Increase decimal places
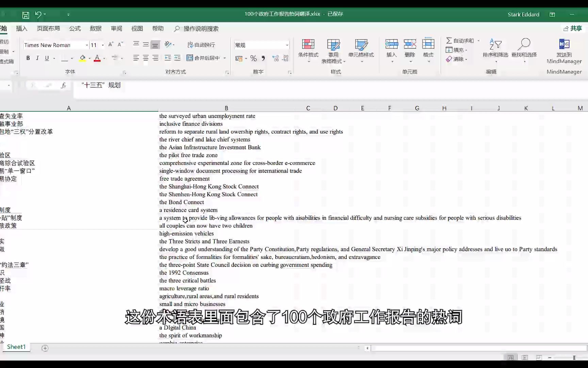The height and width of the screenshot is (368, 588). [276, 58]
